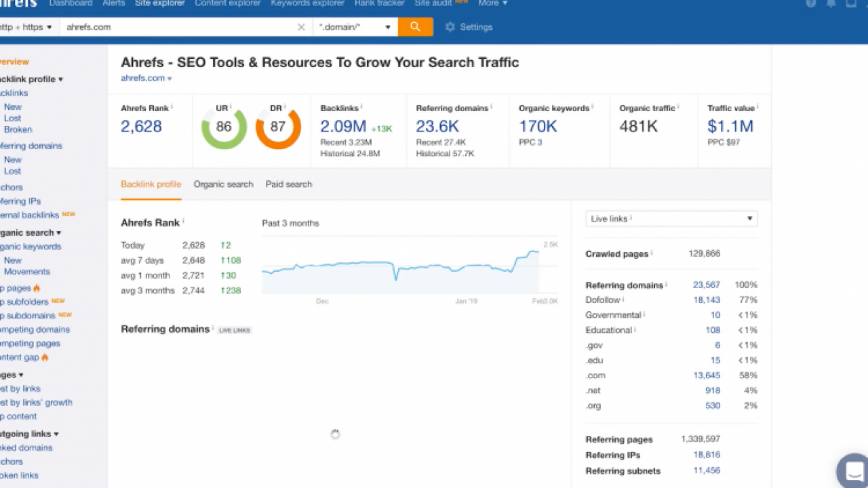Open the Live links filter dropdown

(x=671, y=218)
